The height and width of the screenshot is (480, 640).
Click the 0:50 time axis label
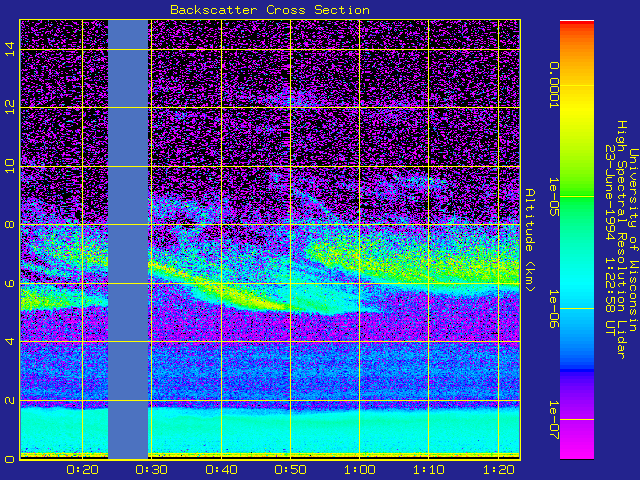[290, 470]
